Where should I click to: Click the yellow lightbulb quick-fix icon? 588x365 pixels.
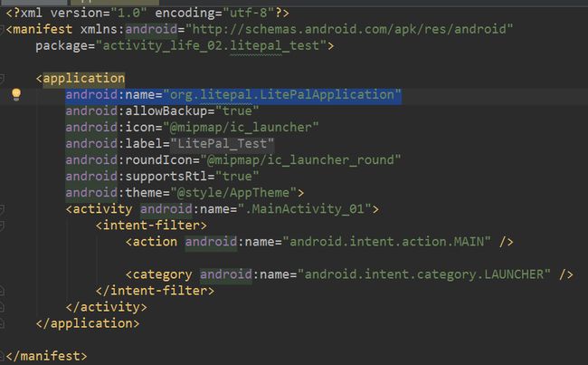[x=16, y=94]
